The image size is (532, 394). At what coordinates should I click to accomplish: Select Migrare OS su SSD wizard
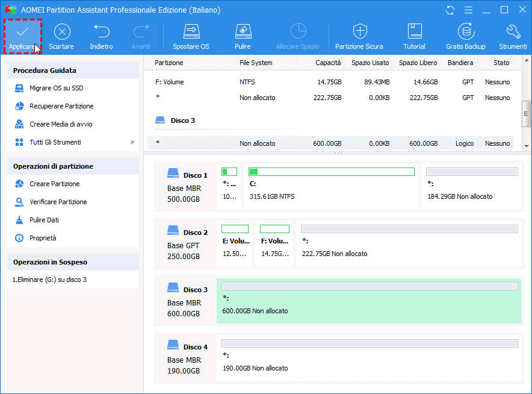(x=56, y=88)
